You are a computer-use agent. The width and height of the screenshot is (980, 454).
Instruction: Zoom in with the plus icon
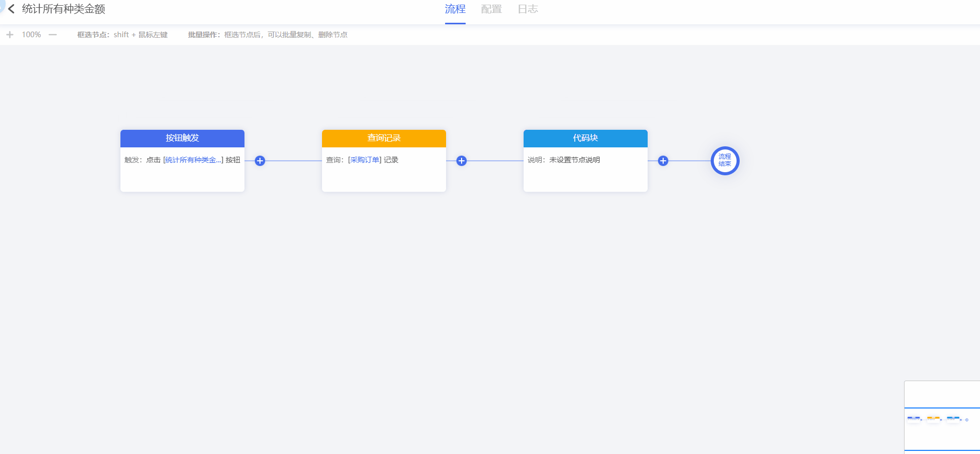pyautogui.click(x=9, y=35)
